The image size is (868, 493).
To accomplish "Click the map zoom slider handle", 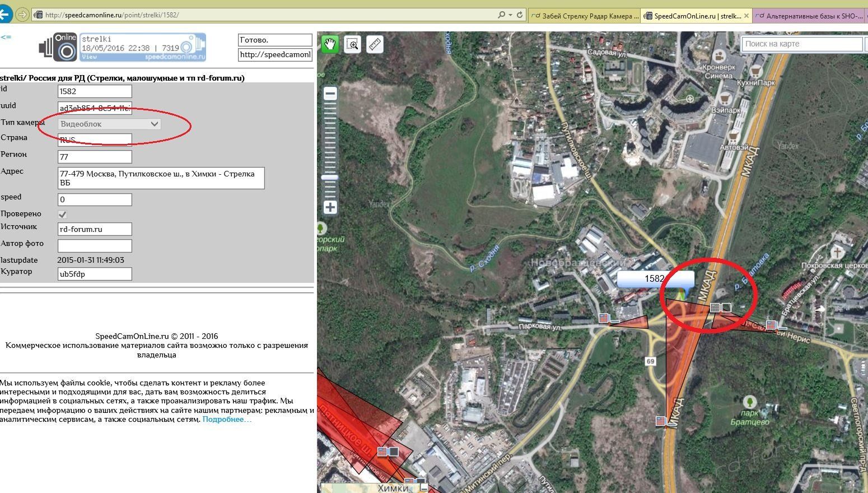I will coord(330,177).
